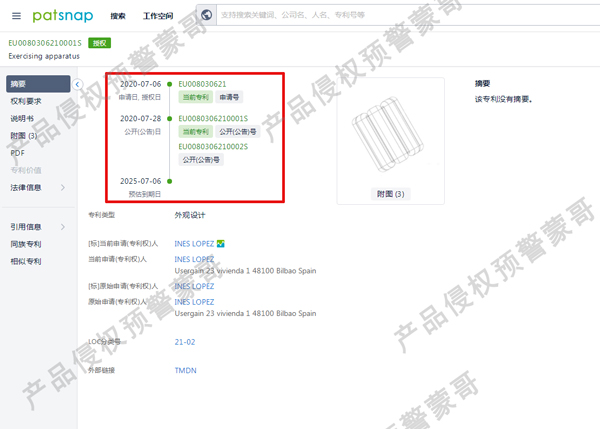Click the 2020-07-28 timeline dot
Screen dimensions: 600x429
pos(170,119)
